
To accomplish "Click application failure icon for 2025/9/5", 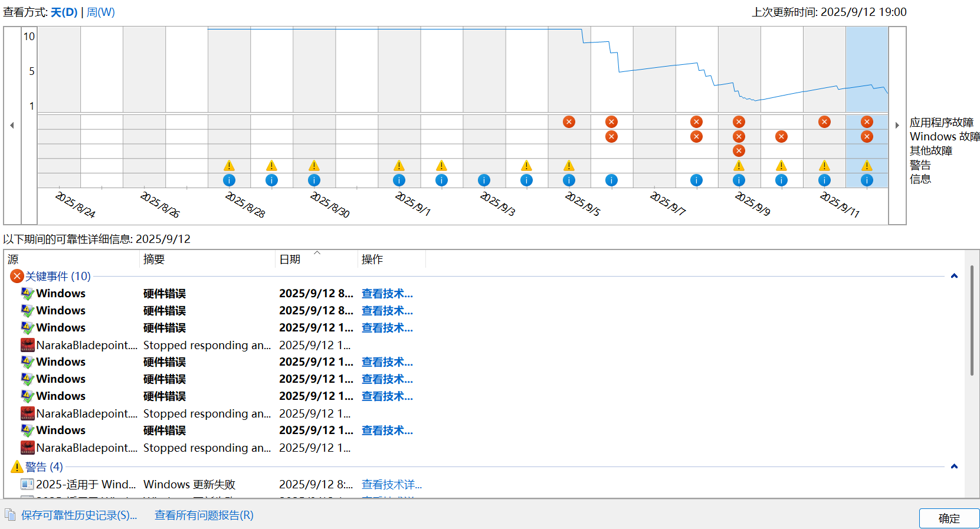I will (x=569, y=122).
